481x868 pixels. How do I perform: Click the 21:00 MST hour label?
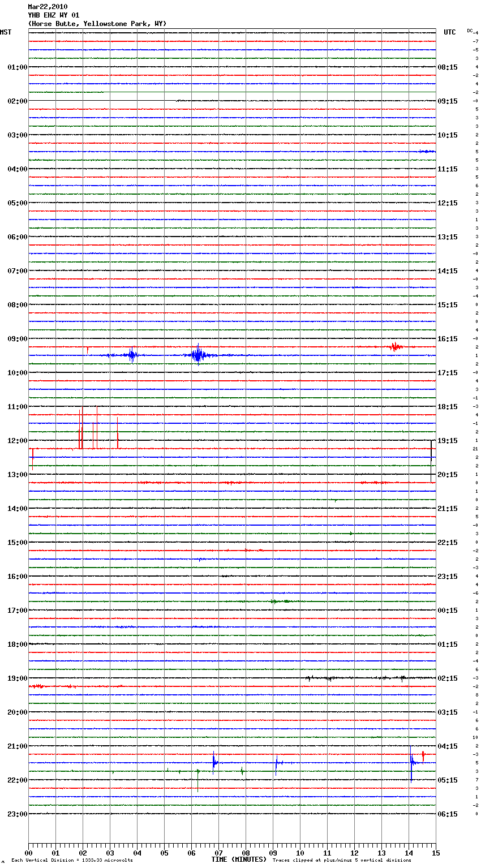click(x=17, y=746)
